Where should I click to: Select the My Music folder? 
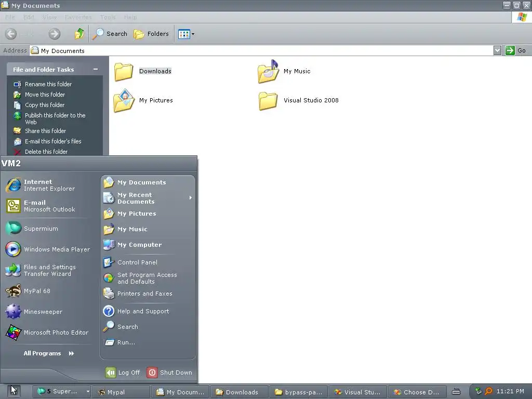[284, 71]
